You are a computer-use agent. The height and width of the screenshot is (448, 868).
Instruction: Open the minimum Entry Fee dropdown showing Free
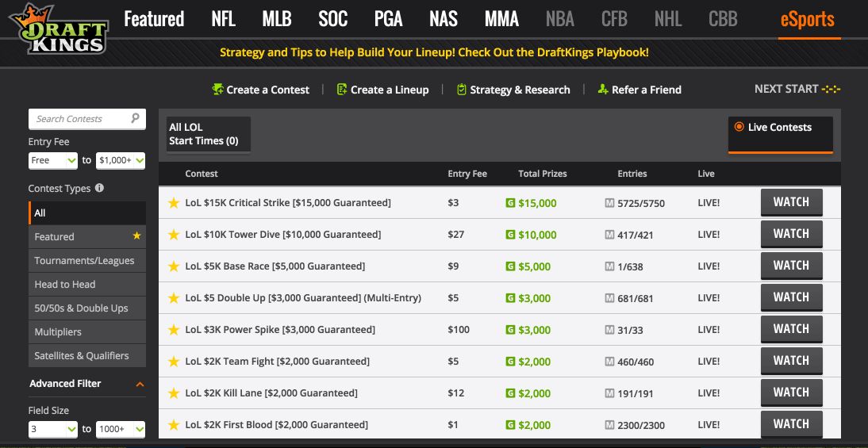[53, 160]
